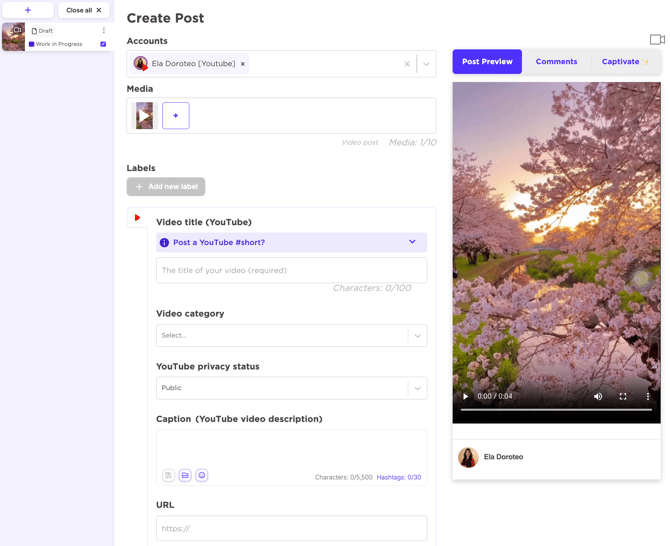Open emoji picker in caption box
This screenshot has width=670, height=546.
pyautogui.click(x=201, y=476)
